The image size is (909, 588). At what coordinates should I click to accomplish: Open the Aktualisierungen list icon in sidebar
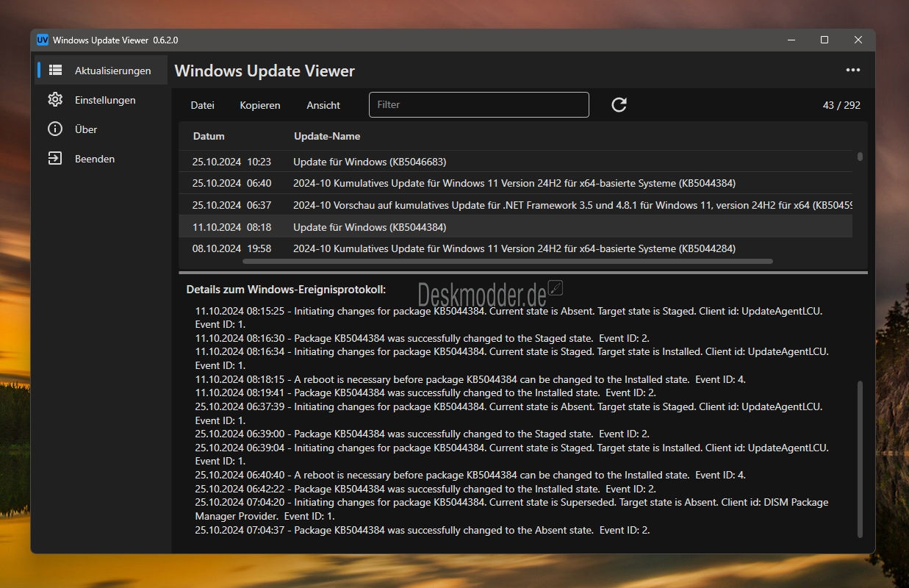point(55,71)
